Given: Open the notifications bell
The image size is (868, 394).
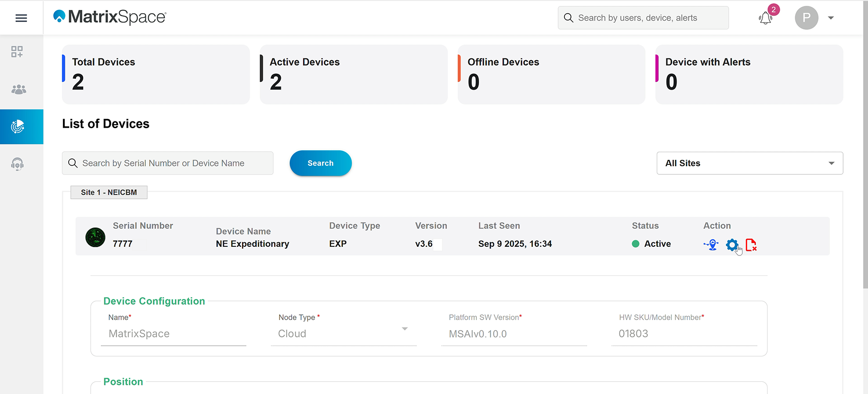Looking at the screenshot, I should pos(765,18).
